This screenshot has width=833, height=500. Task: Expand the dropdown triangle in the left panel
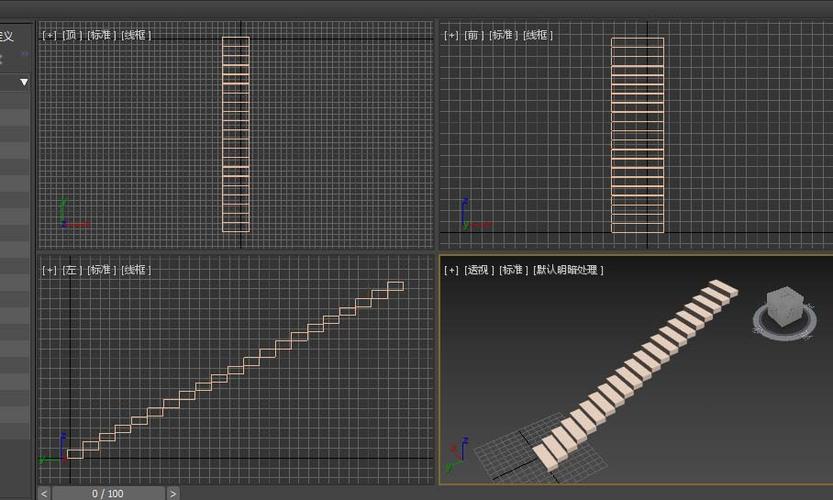(24, 82)
